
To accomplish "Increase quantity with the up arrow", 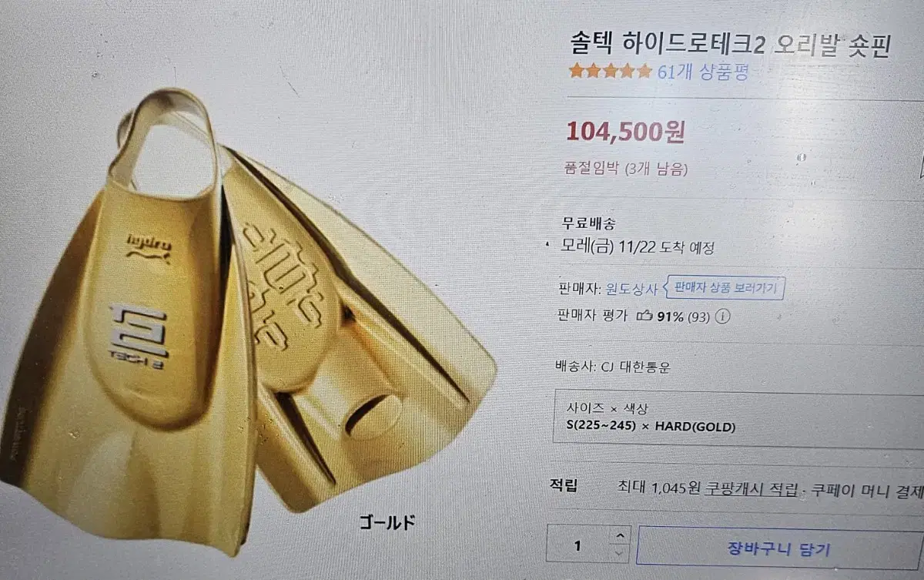I will [621, 536].
